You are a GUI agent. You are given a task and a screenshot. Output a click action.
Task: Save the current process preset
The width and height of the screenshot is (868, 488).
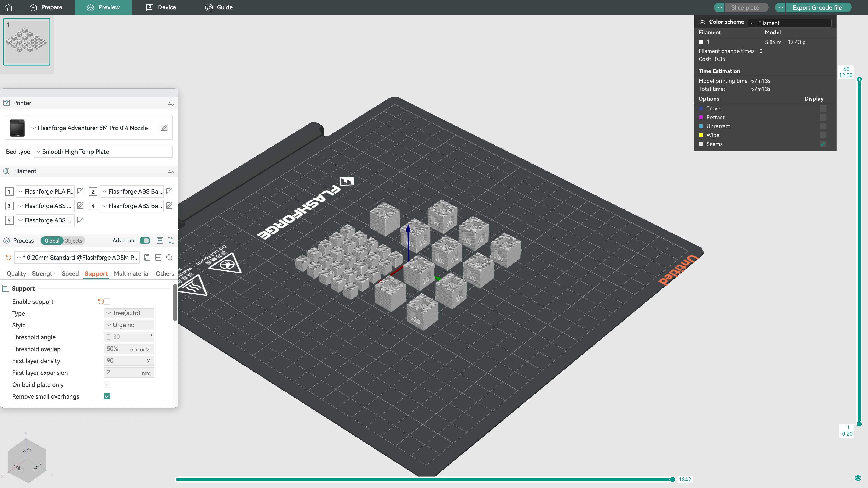pos(147,257)
